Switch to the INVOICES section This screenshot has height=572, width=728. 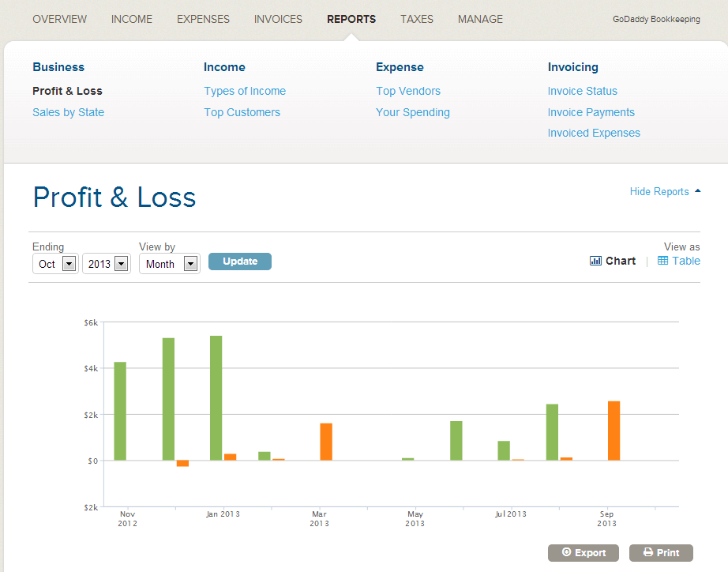278,19
